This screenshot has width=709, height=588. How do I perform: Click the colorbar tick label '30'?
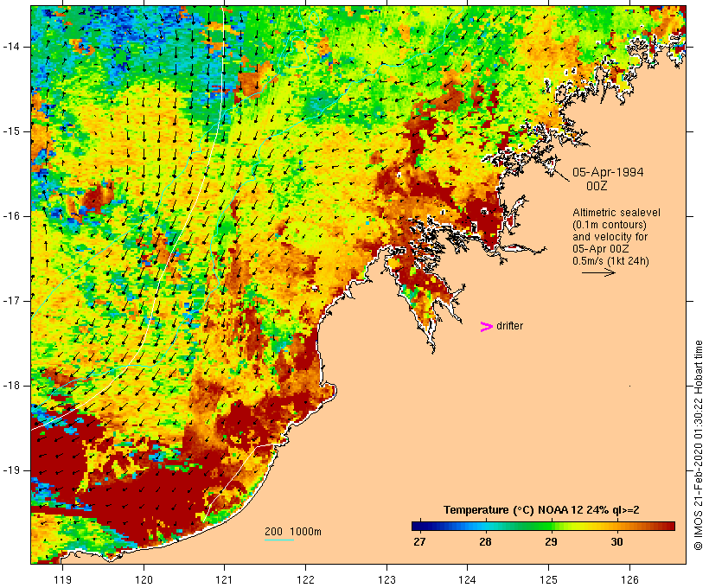click(x=616, y=541)
